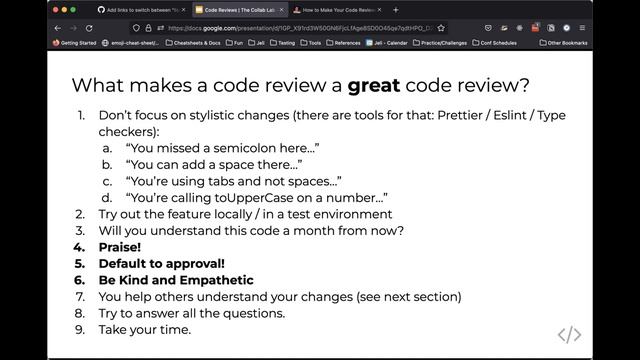640x360 pixels.
Task: Click the 'Default to approval!' list item
Action: (162, 264)
